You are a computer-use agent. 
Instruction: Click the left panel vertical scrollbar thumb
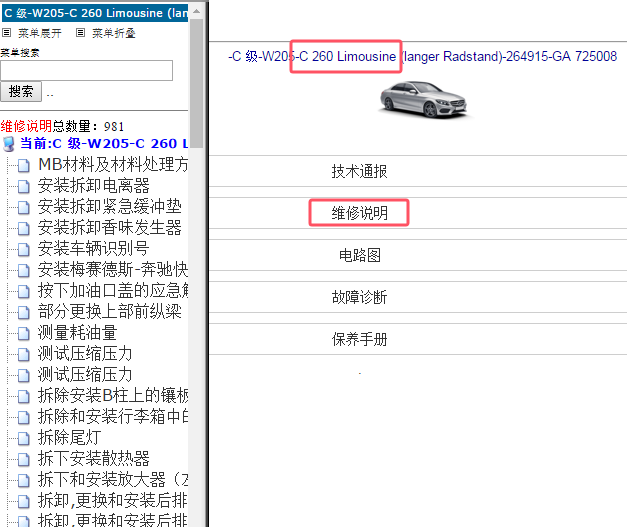click(x=196, y=83)
